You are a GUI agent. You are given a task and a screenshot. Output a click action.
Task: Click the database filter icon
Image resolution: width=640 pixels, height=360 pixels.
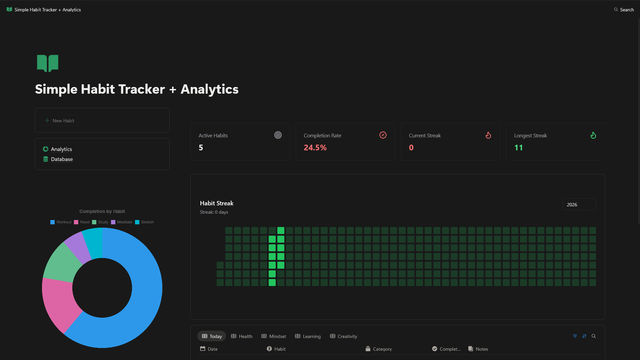575,336
